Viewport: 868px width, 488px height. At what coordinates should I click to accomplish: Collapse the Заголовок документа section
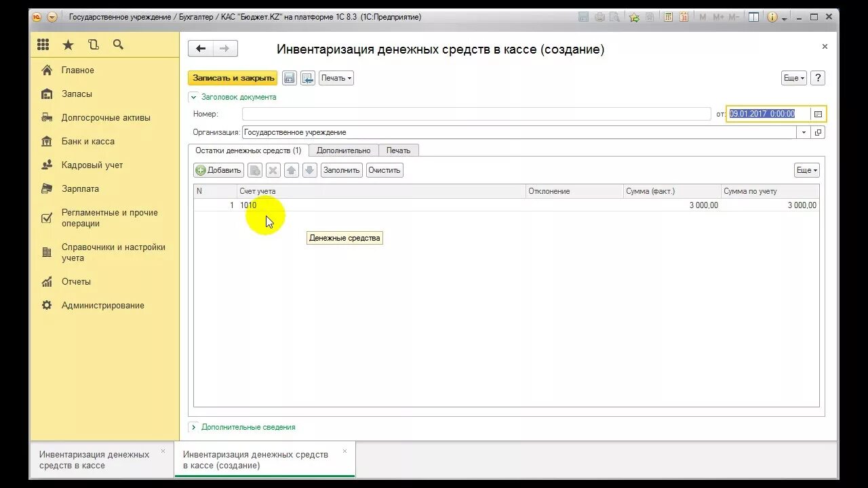pos(193,97)
